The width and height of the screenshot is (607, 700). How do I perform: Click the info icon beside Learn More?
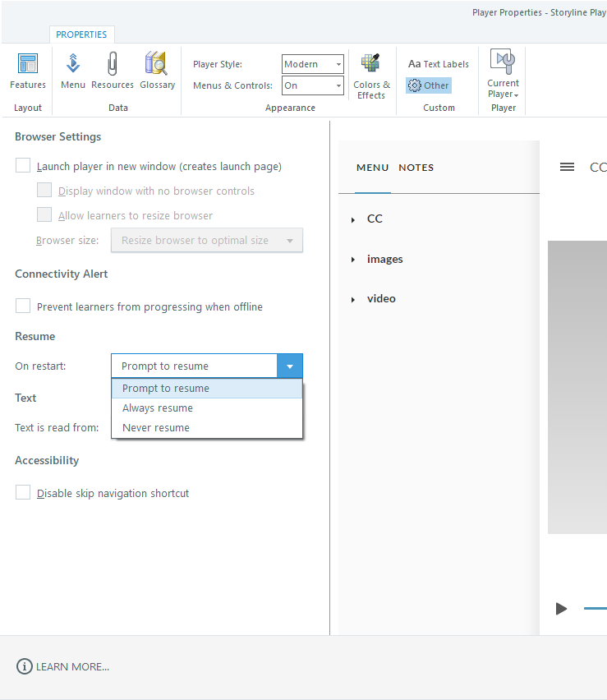click(x=24, y=666)
